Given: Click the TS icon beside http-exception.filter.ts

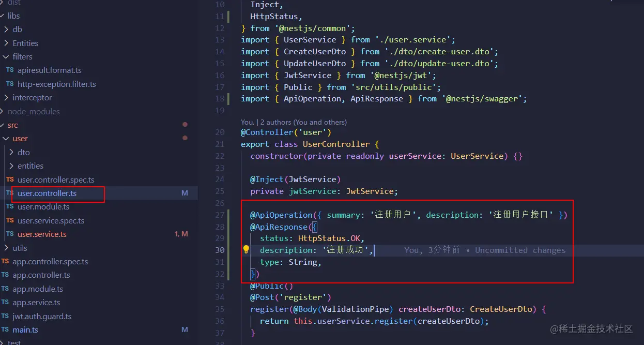Looking at the screenshot, I should coord(10,84).
